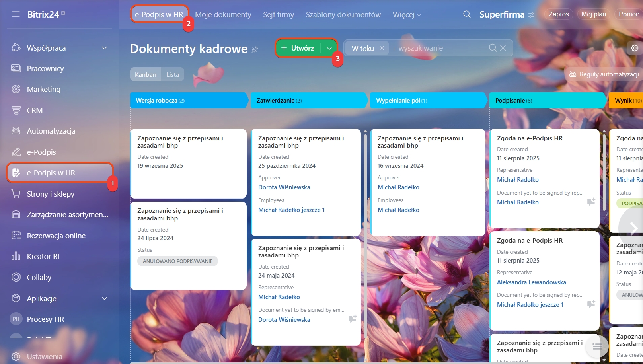This screenshot has width=643, height=364.
Task: Switch to the Kanban view
Action: click(x=145, y=74)
